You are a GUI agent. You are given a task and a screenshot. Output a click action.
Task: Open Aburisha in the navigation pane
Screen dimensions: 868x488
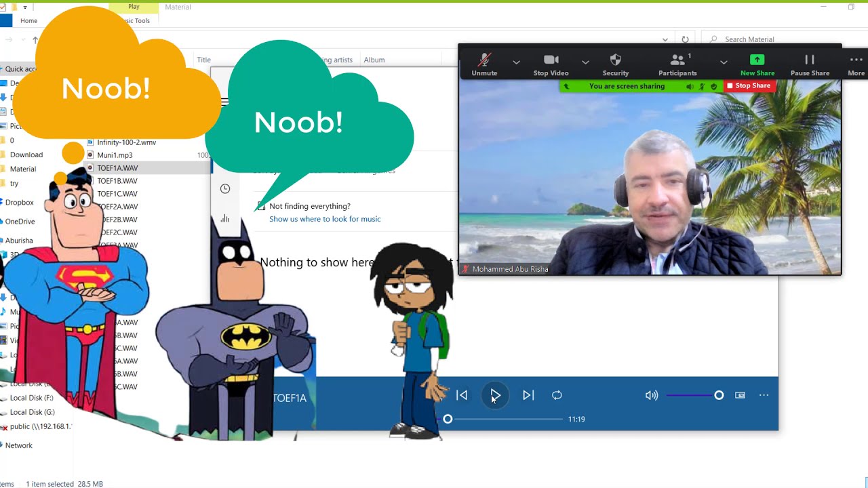point(19,241)
